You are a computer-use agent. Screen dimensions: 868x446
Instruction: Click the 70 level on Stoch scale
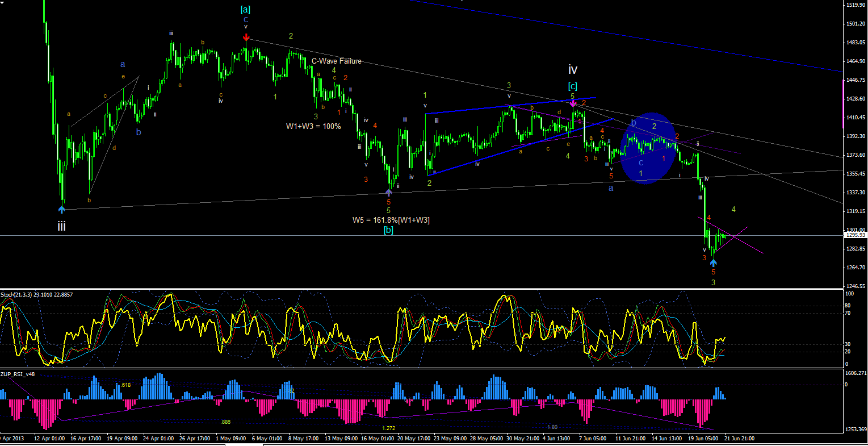tap(848, 312)
